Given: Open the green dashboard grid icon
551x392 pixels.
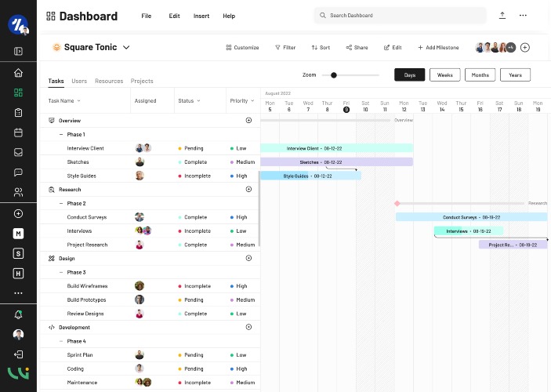Looking at the screenshot, I should click(18, 93).
